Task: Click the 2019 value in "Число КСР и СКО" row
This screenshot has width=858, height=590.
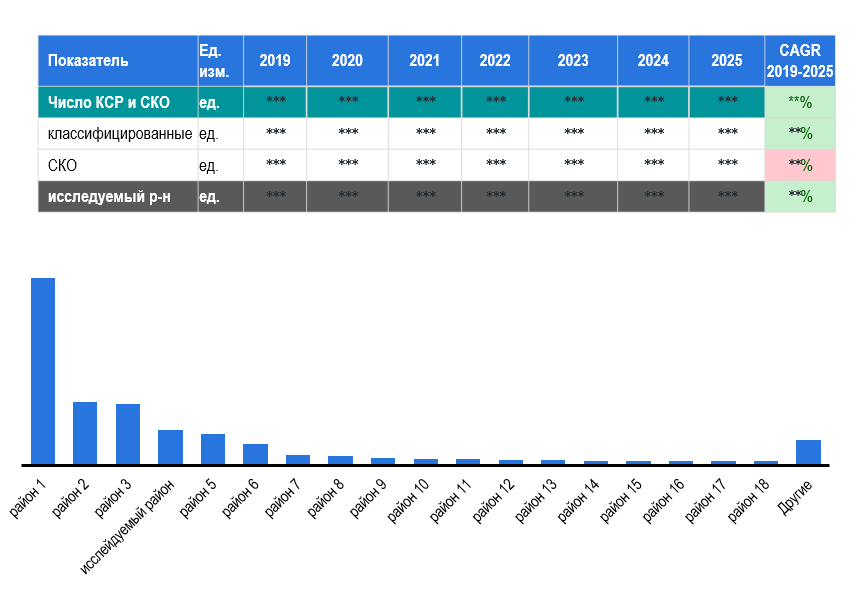Action: 275,102
